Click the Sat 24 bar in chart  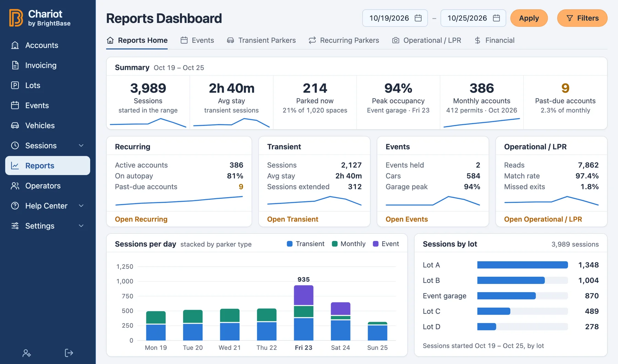(340, 321)
